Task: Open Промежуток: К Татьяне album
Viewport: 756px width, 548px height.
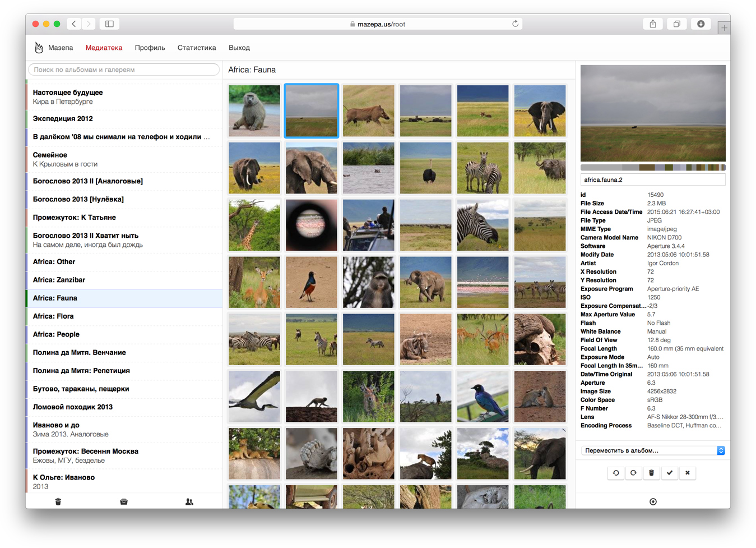Action: (x=124, y=217)
